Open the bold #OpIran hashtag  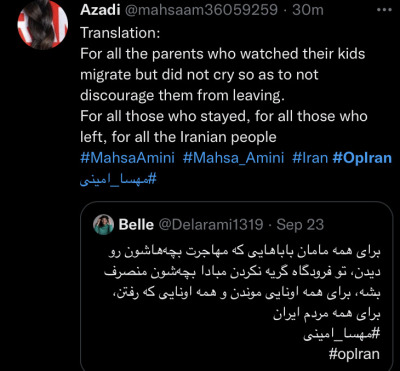362,158
